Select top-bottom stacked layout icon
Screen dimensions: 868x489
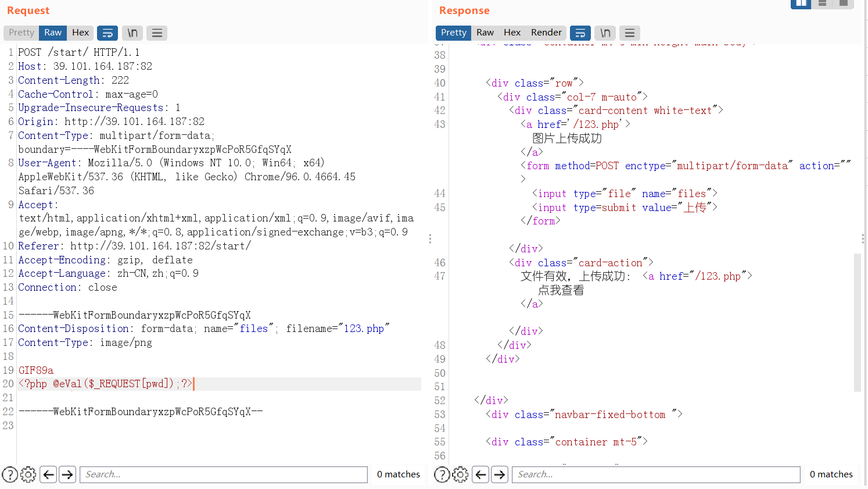[x=822, y=3]
